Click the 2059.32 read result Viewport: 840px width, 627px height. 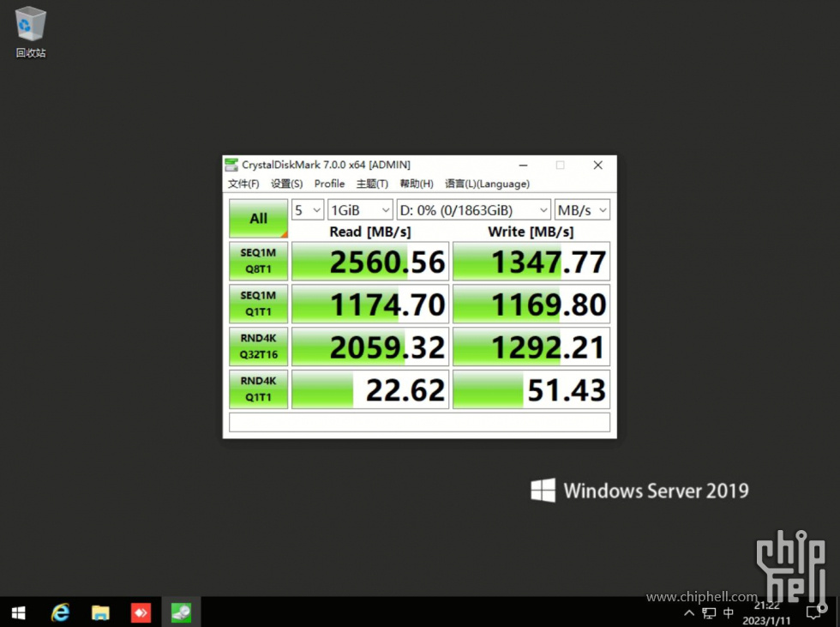pos(370,347)
